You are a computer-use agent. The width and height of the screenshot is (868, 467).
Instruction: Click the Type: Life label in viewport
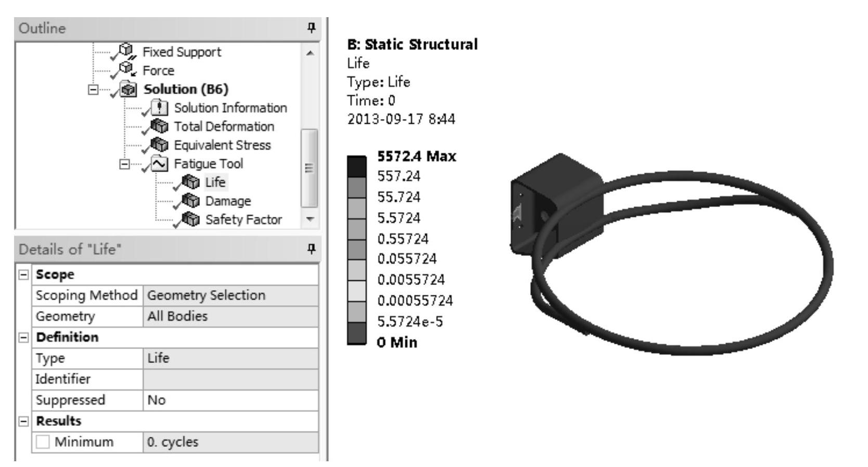(x=378, y=82)
